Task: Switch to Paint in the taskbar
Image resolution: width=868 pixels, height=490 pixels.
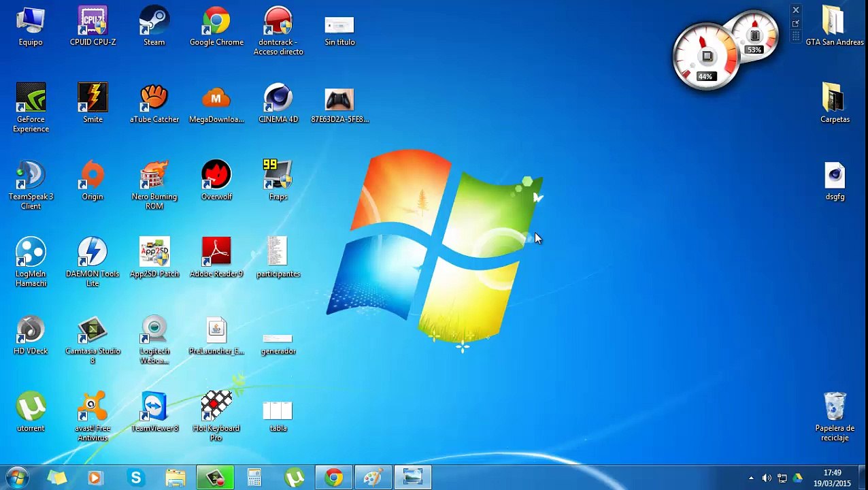Action: [x=373, y=478]
